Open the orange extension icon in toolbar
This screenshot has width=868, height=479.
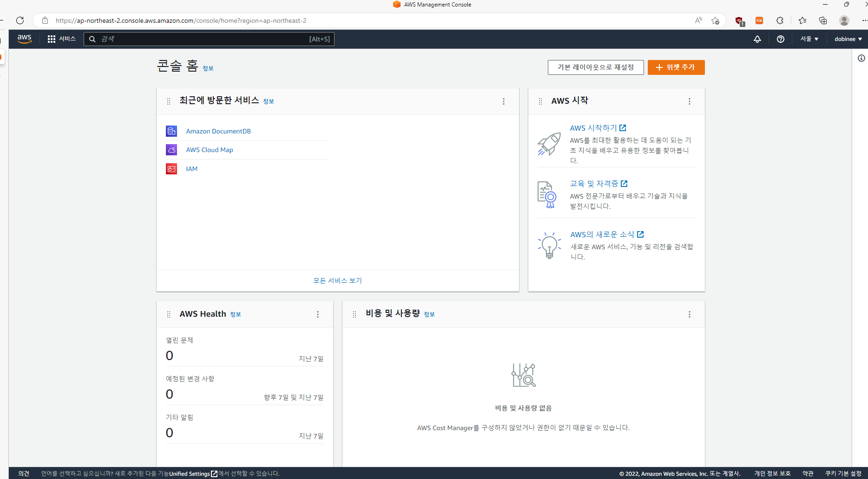tap(759, 20)
